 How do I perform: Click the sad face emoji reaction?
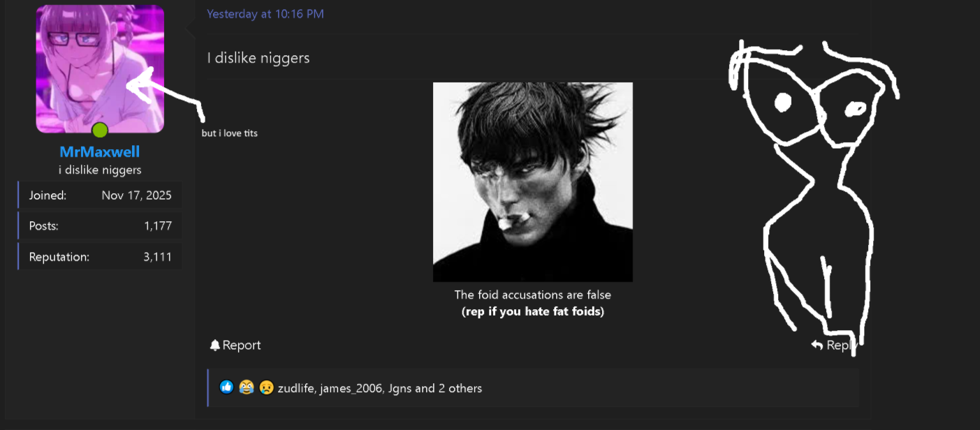[266, 387]
